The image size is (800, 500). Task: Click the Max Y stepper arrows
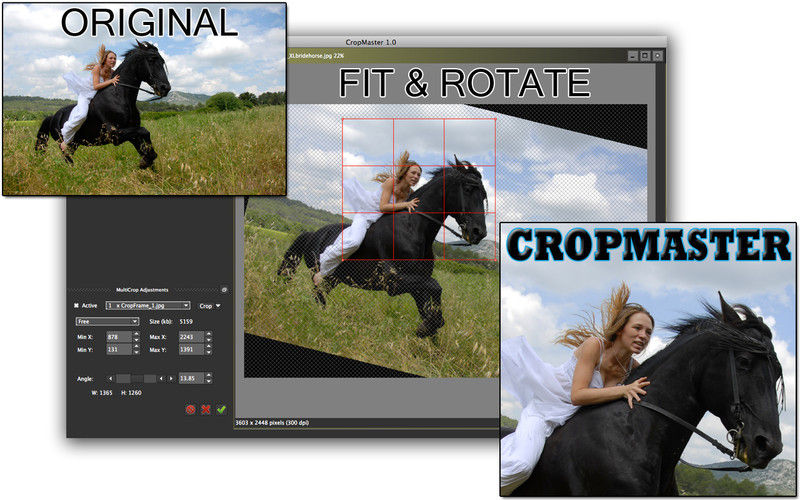208,350
